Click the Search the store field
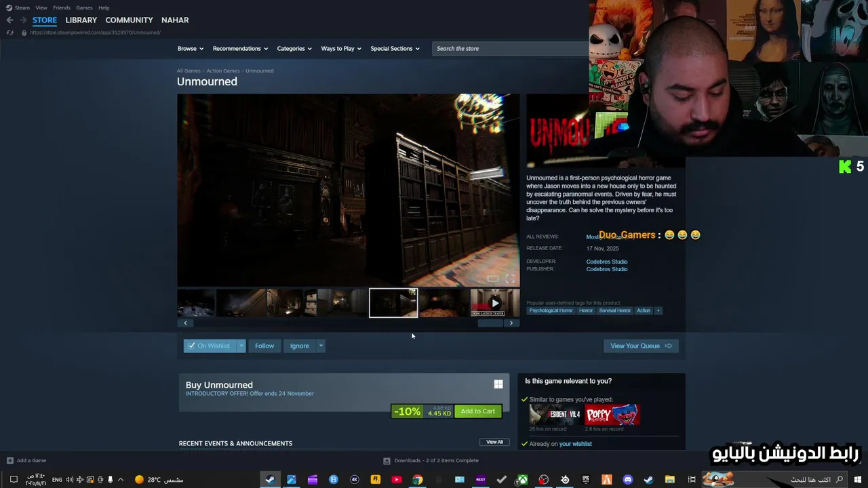Screen dimensions: 868x488 (x=510, y=49)
